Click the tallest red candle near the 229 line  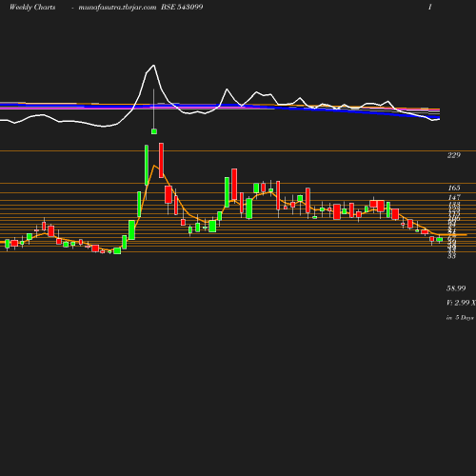coord(161,160)
